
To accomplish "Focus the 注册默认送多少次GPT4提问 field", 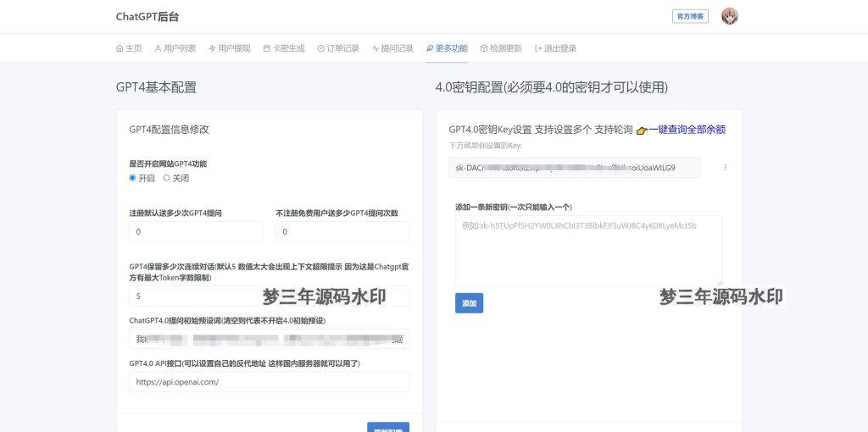I will pyautogui.click(x=196, y=231).
